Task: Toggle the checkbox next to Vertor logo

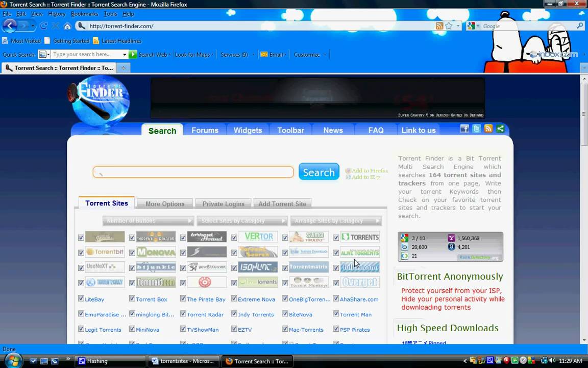Action: click(x=234, y=238)
